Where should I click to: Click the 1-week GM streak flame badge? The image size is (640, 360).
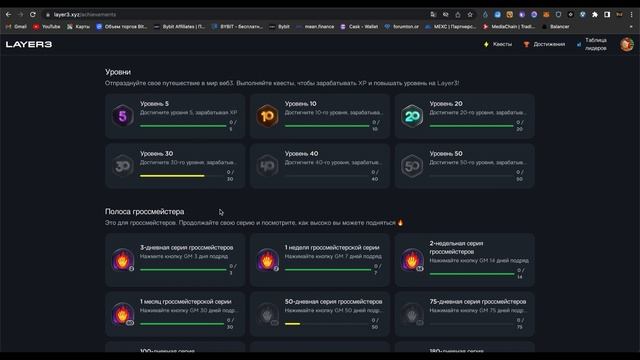(x=267, y=260)
